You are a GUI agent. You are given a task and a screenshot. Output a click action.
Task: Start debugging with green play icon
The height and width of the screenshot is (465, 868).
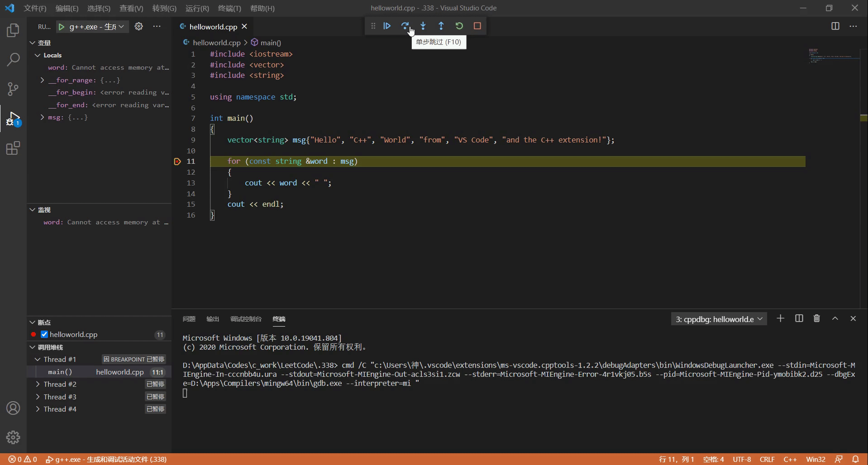[x=61, y=27]
